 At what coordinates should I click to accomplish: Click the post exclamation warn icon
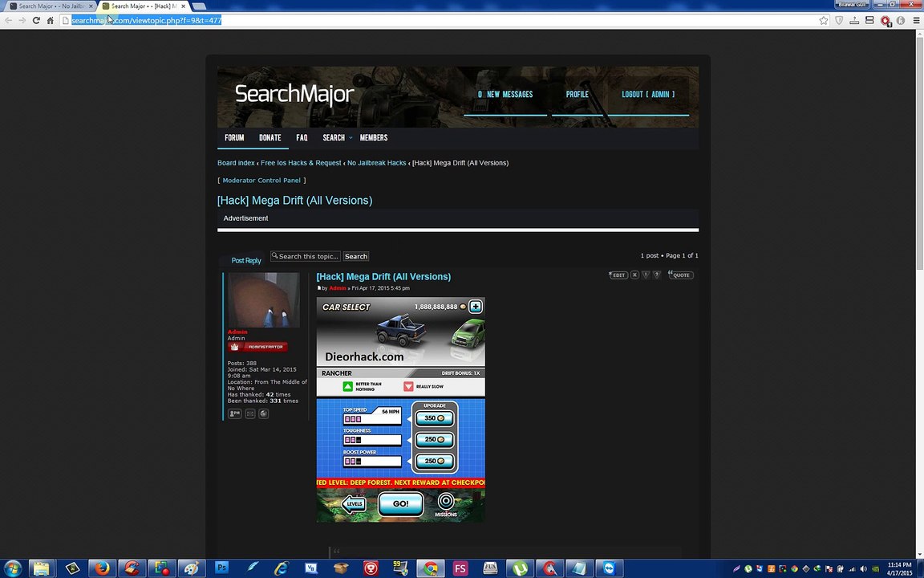tap(646, 275)
